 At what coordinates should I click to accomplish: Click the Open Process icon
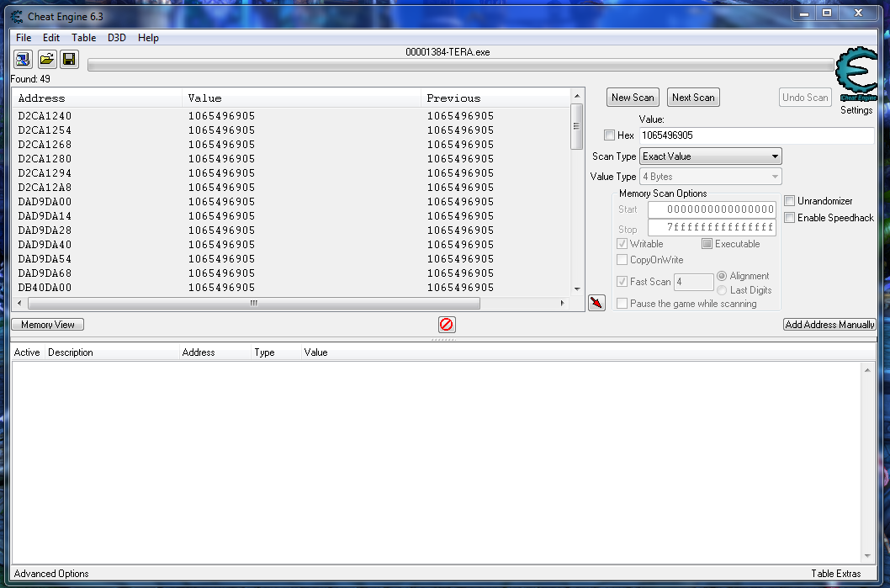23,59
